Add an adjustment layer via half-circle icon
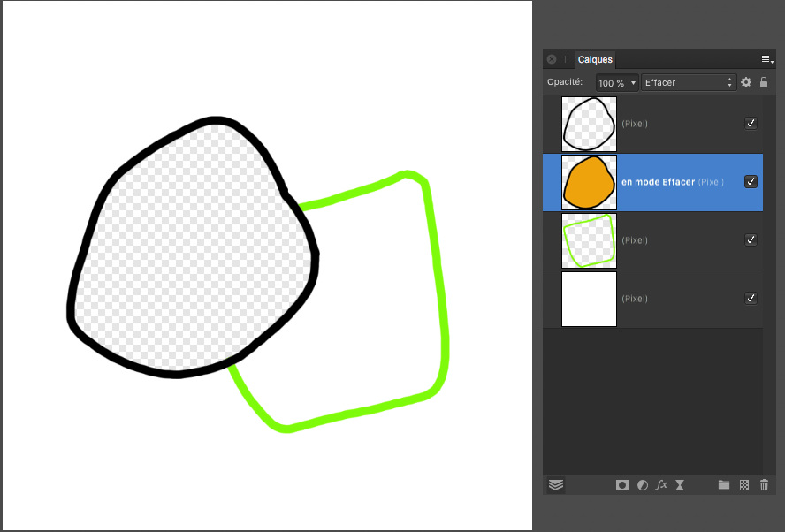This screenshot has height=532, width=785. tap(643, 485)
